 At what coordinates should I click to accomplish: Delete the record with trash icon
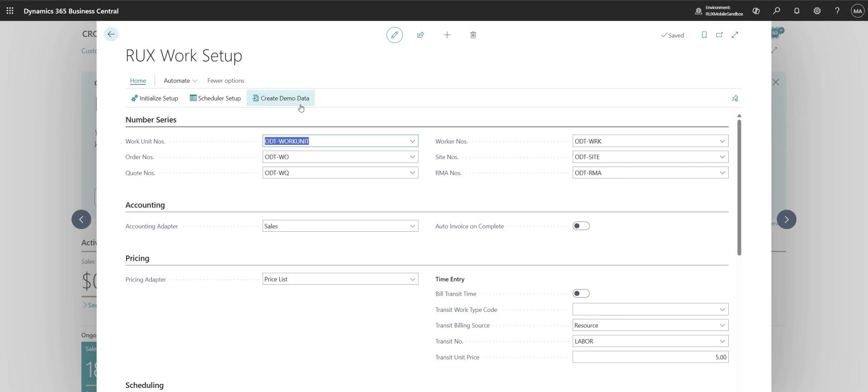[473, 35]
